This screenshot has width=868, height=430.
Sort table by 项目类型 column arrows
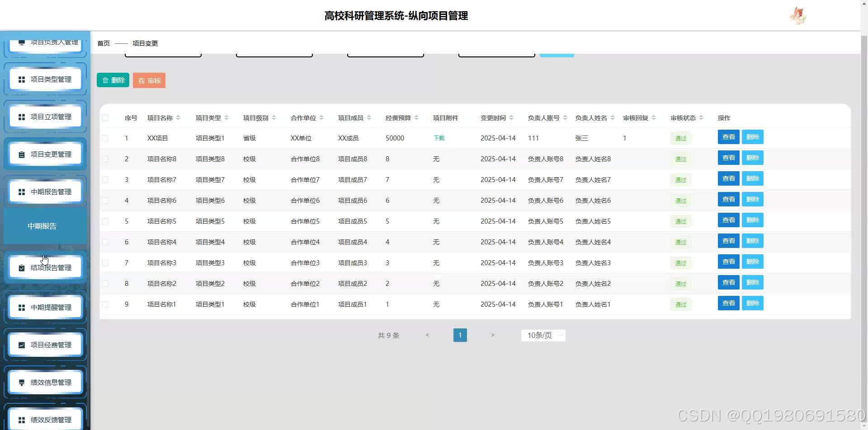coord(226,118)
